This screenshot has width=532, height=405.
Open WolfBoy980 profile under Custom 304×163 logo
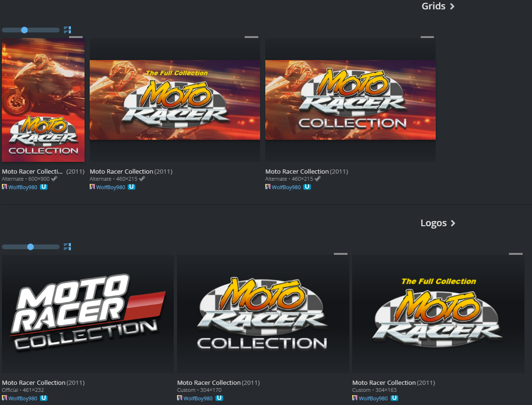373,398
